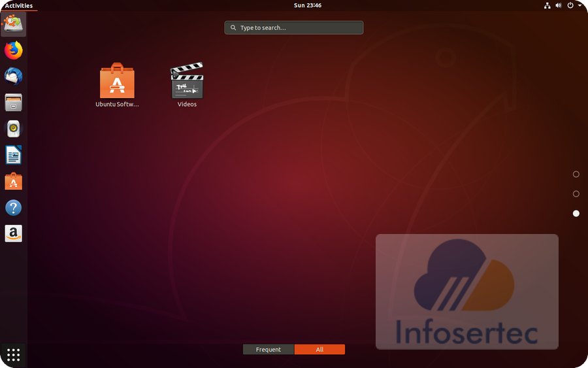Click the Type to search field

coord(294,28)
